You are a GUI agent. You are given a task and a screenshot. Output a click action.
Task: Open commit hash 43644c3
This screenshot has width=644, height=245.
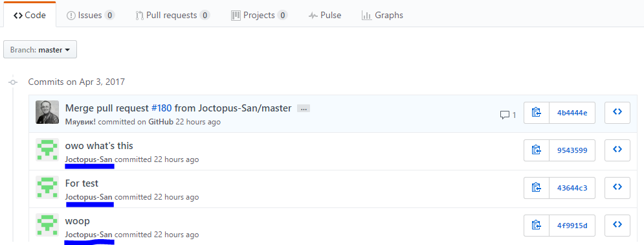[x=572, y=188]
